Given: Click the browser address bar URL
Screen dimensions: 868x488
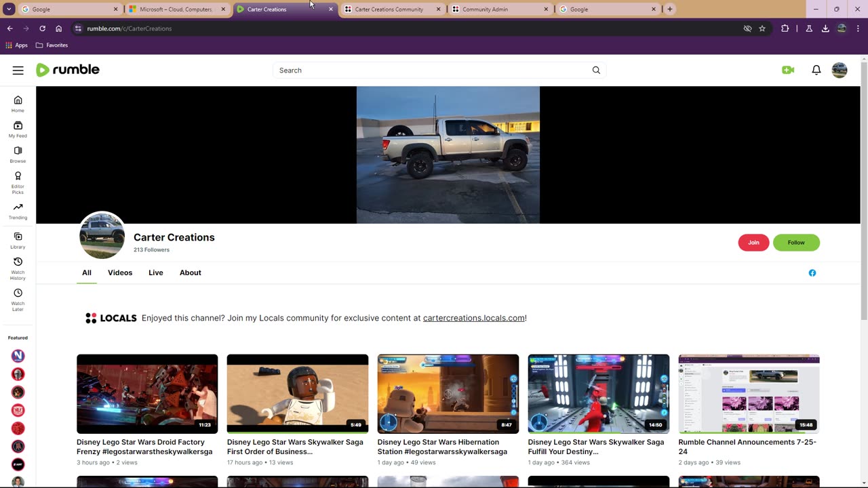Looking at the screenshot, I should pos(130,28).
